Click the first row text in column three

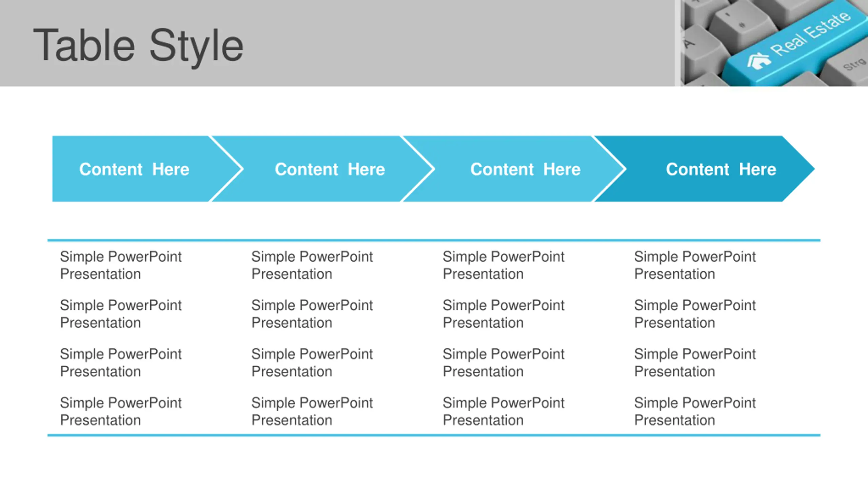pos(504,265)
